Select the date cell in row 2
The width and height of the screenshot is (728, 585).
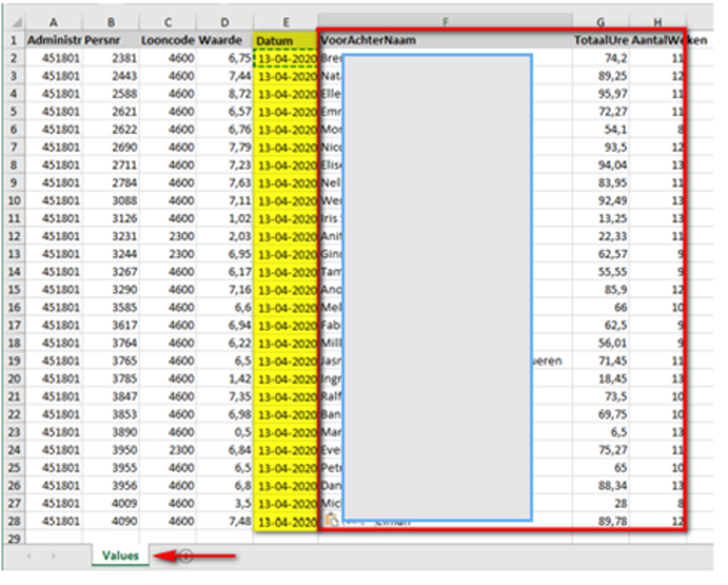pyautogui.click(x=287, y=58)
